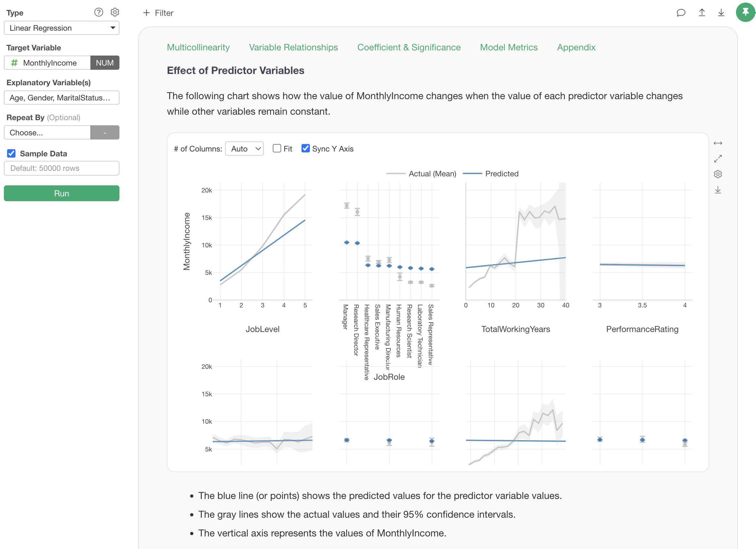The width and height of the screenshot is (756, 549).
Task: Toggle the Sample Data checkbox
Action: 11,153
